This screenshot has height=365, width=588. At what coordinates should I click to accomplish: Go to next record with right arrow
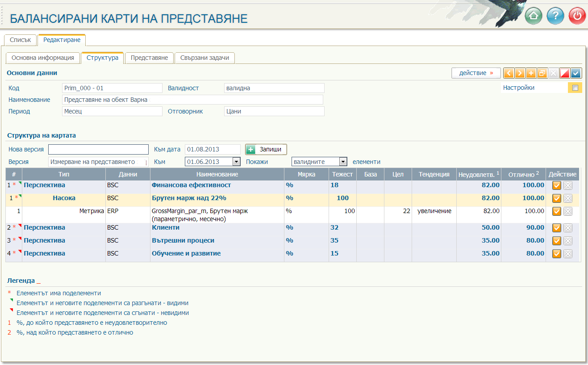point(520,73)
